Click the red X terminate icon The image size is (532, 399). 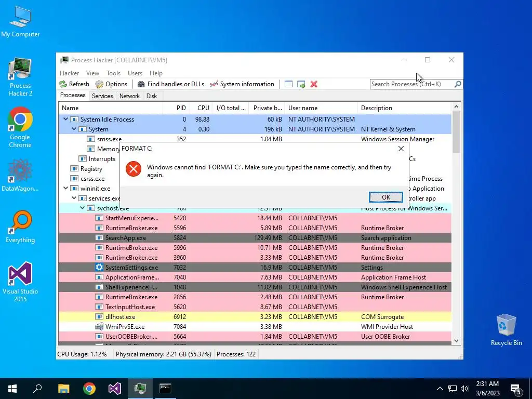314,84
